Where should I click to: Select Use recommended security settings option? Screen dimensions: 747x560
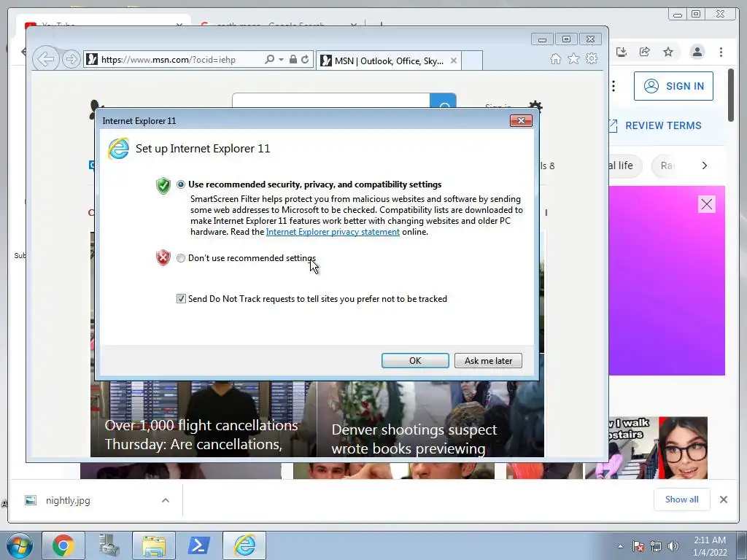pyautogui.click(x=181, y=184)
